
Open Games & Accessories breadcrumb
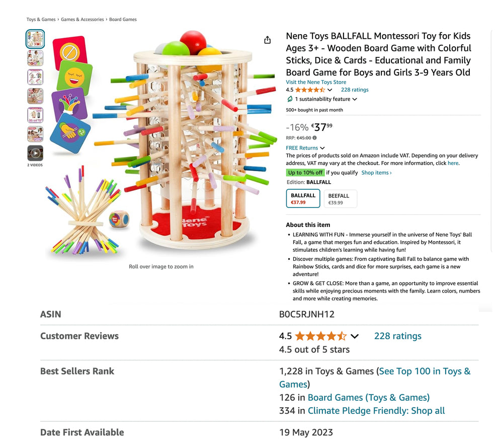(82, 19)
